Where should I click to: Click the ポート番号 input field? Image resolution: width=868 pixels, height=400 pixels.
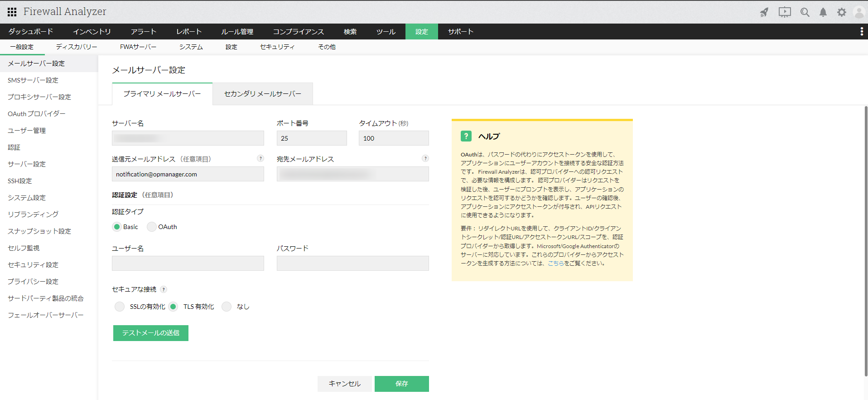pyautogui.click(x=312, y=138)
